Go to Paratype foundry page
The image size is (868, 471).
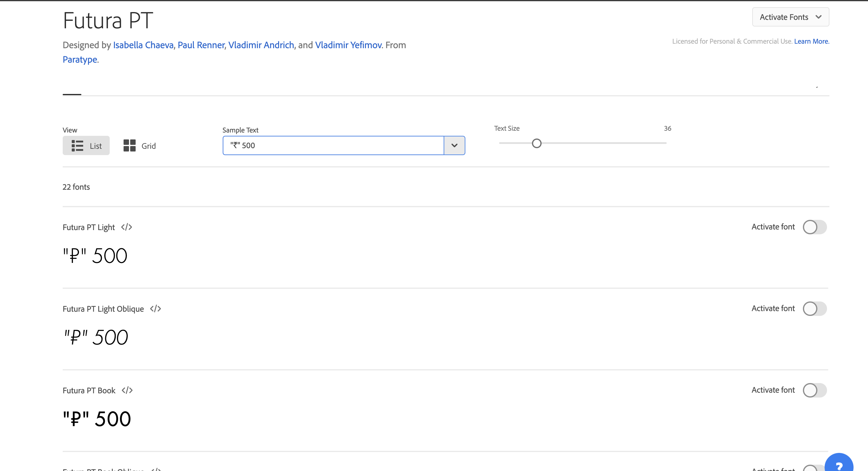(x=80, y=60)
